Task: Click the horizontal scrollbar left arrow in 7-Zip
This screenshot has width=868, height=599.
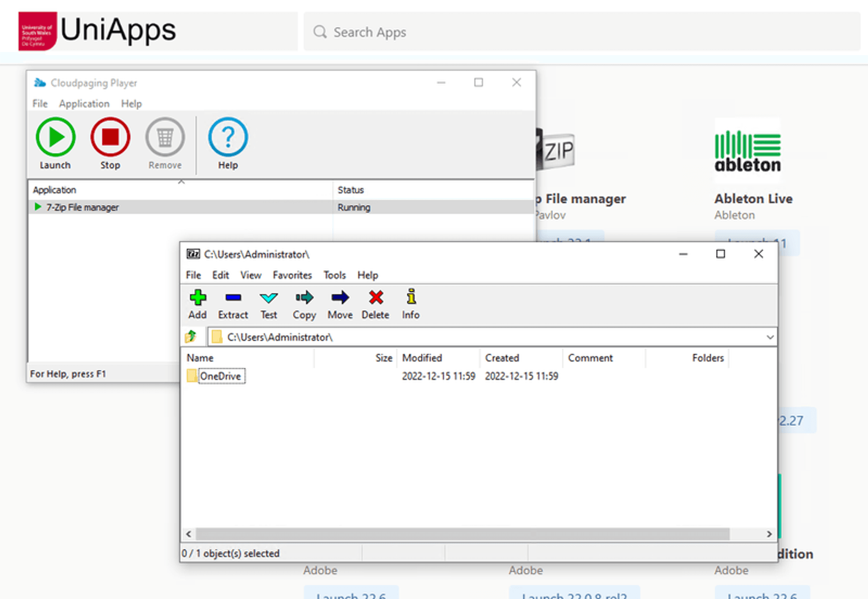Action: [x=189, y=534]
